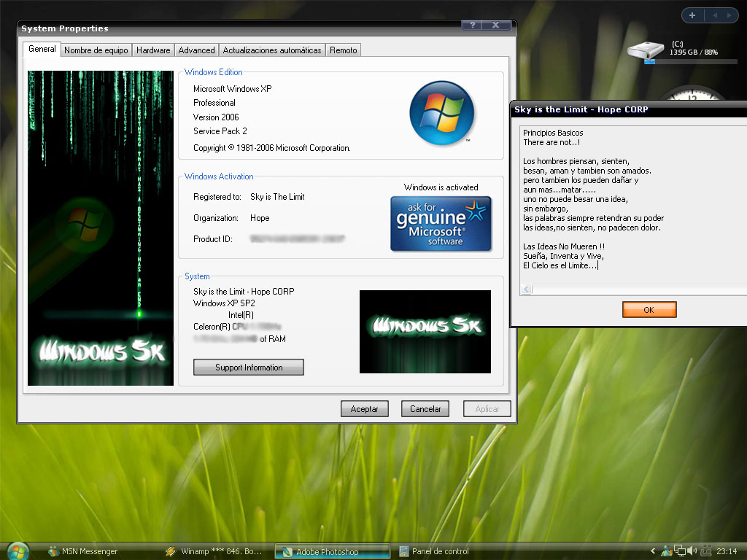Click the Support Information button
Viewport: 747px width, 560px height.
click(x=248, y=367)
